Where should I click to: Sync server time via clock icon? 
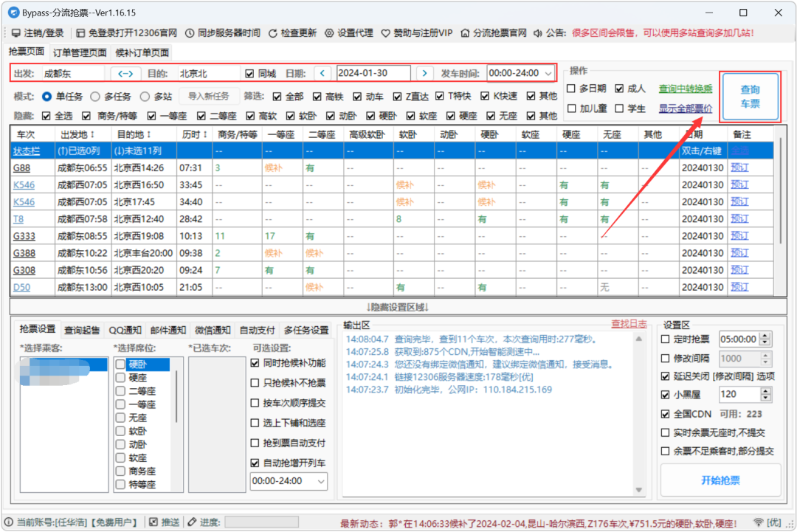pos(190,33)
